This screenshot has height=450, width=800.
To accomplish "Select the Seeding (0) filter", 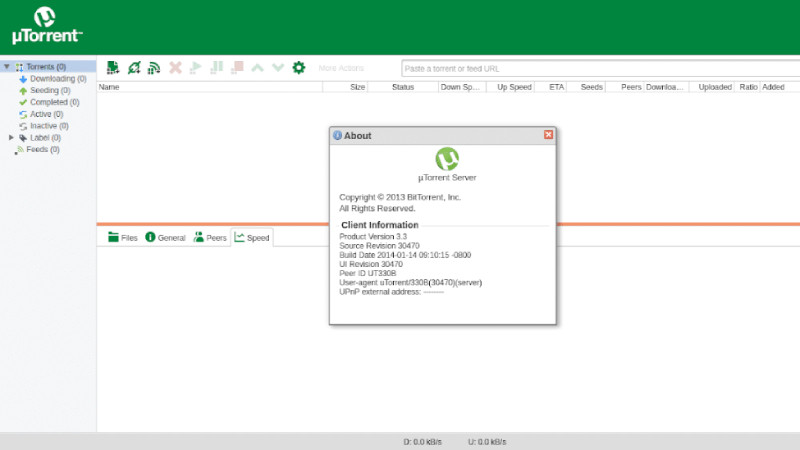I will 50,90.
